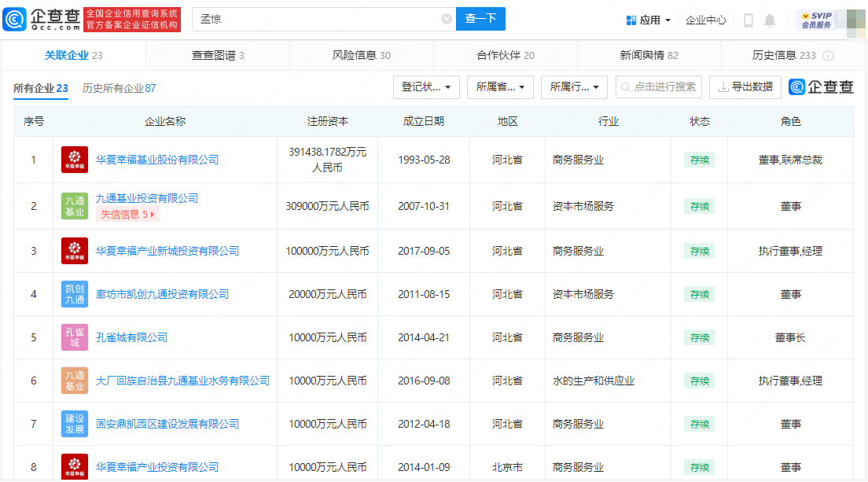This screenshot has width=868, height=482.
Task: Select the 历史所有企业 87 sub-tab
Action: (x=119, y=88)
